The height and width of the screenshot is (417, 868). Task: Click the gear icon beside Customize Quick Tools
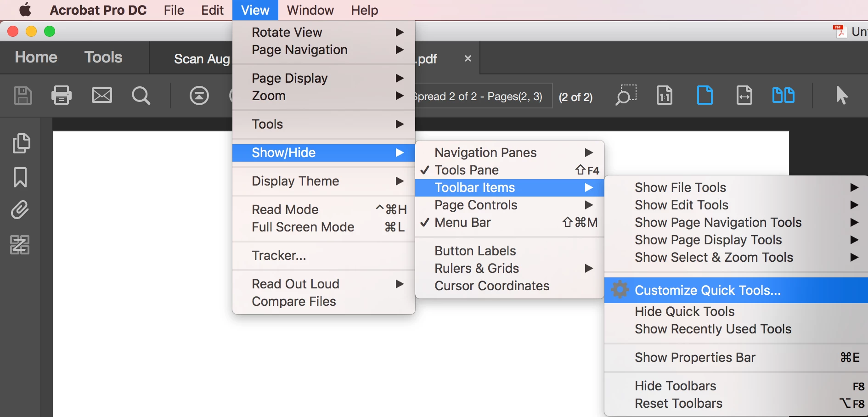[x=620, y=290]
